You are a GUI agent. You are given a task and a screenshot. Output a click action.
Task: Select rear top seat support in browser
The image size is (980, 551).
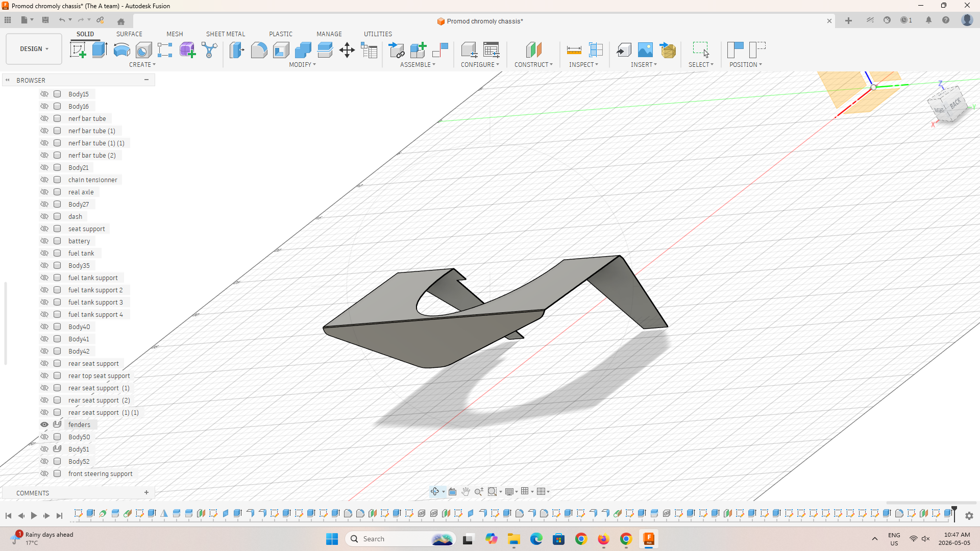(x=99, y=376)
